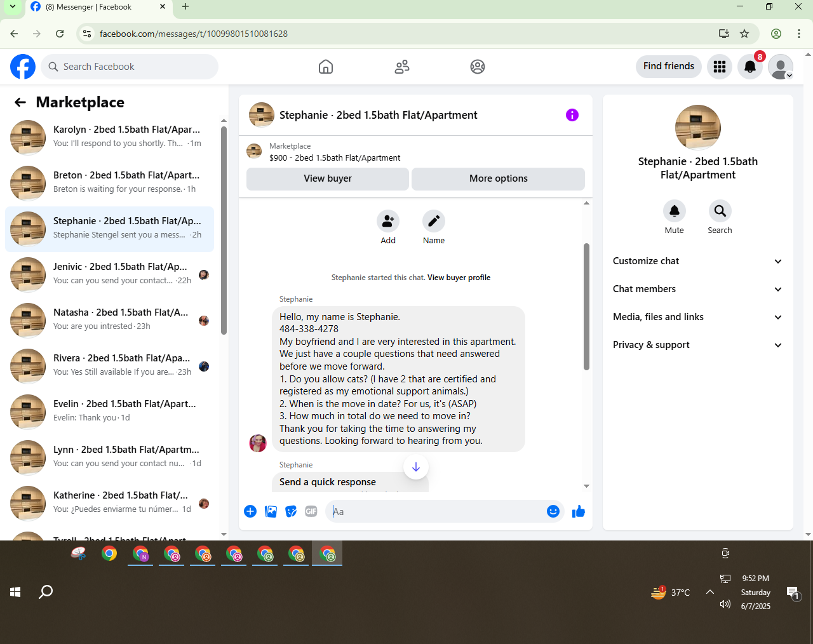Open Evelin's apartment conversation
813x644 pixels.
tap(109, 412)
